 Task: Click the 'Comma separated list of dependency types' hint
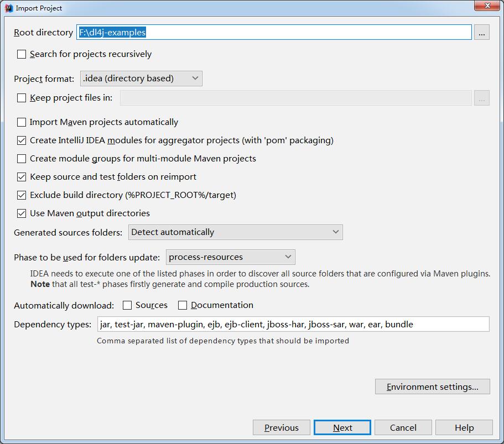223,341
